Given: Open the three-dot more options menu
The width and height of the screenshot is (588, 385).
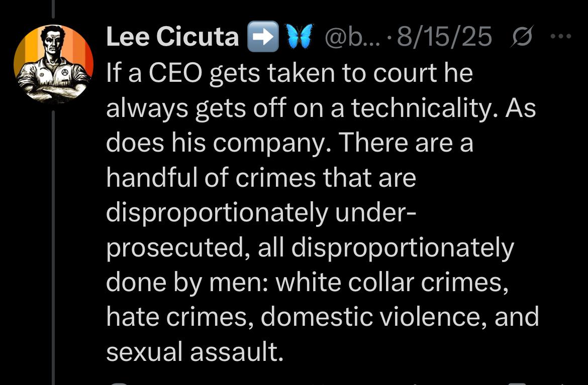Looking at the screenshot, I should 561,36.
